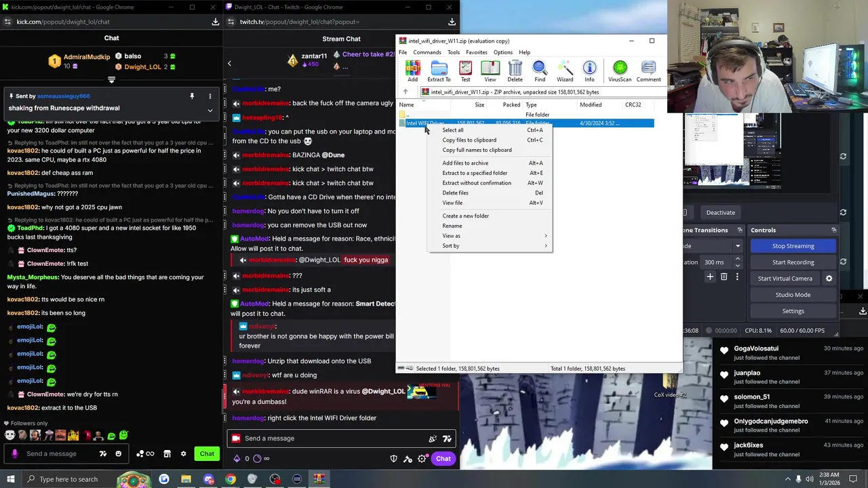Click the Extract To toolbar icon
The height and width of the screenshot is (488, 868).
click(x=439, y=70)
